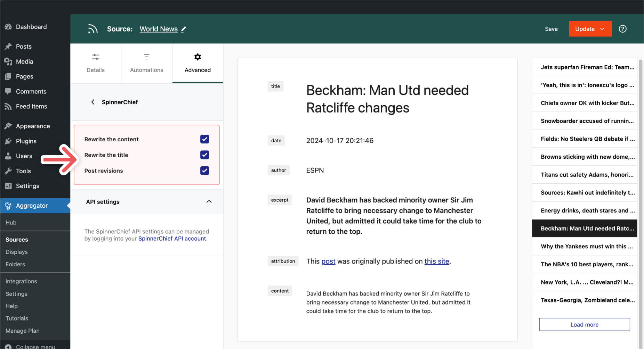Viewport: 644px width, 349px height.
Task: Open Plugins from the sidebar icon
Action: (8, 141)
